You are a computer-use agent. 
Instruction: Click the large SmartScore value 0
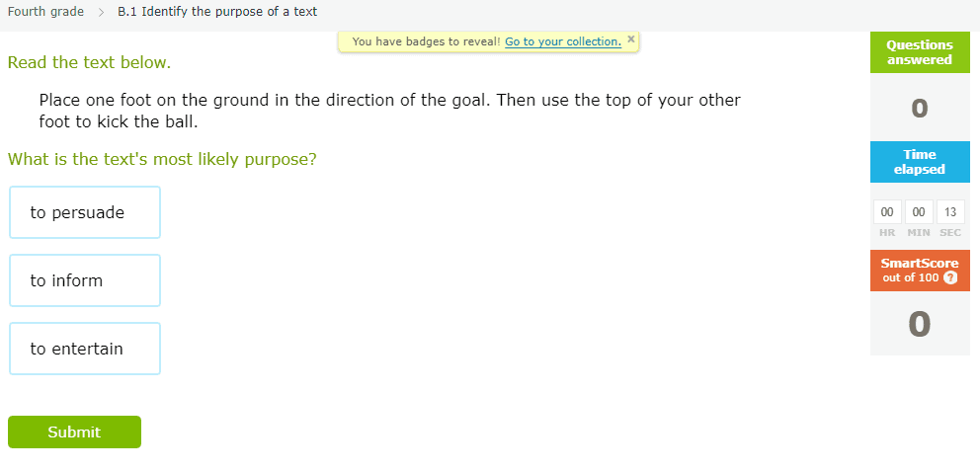[x=920, y=324]
